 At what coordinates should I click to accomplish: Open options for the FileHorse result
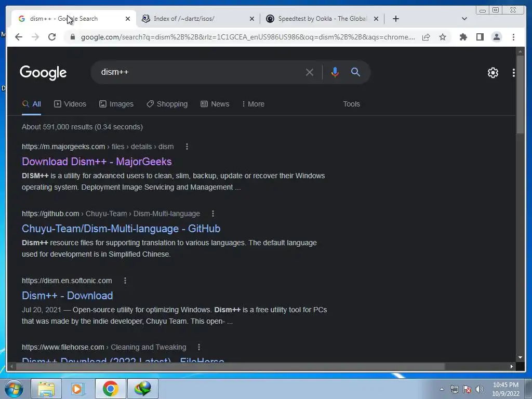pos(199,347)
